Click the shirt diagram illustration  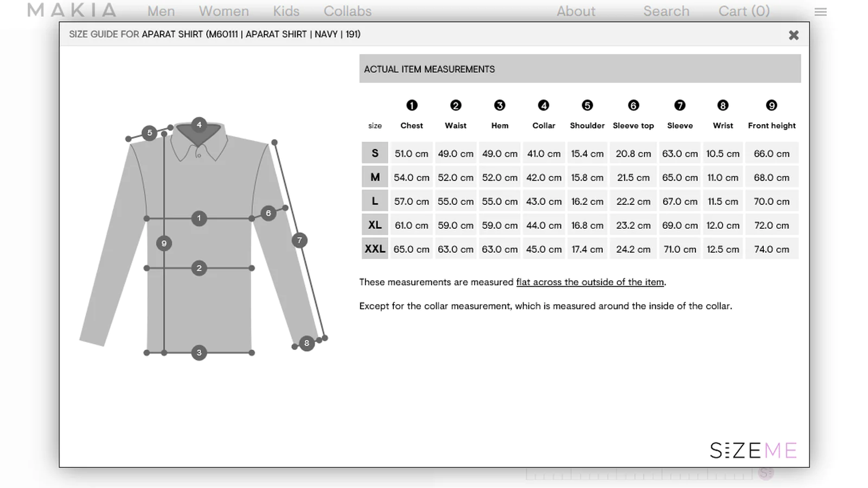(203, 239)
